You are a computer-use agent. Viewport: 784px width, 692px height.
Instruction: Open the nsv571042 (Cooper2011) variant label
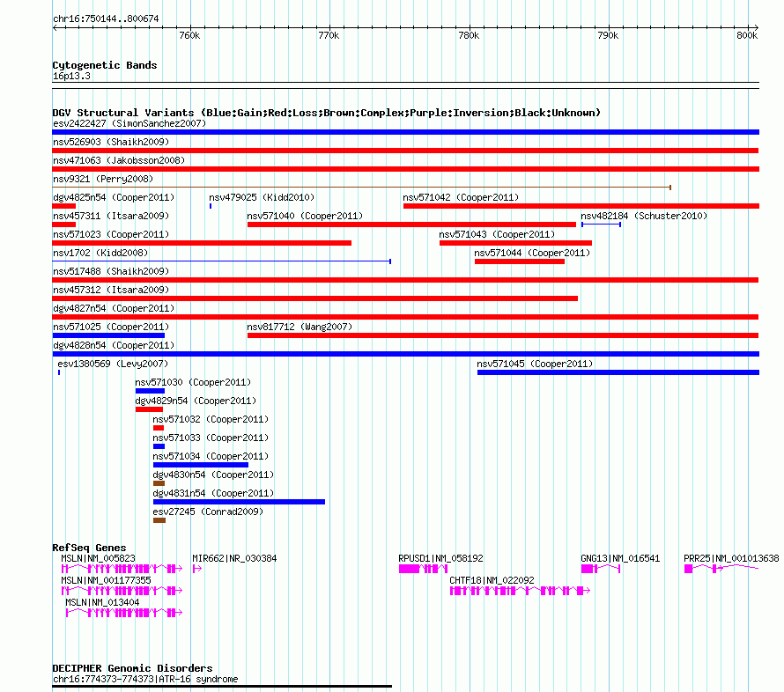pyautogui.click(x=461, y=197)
